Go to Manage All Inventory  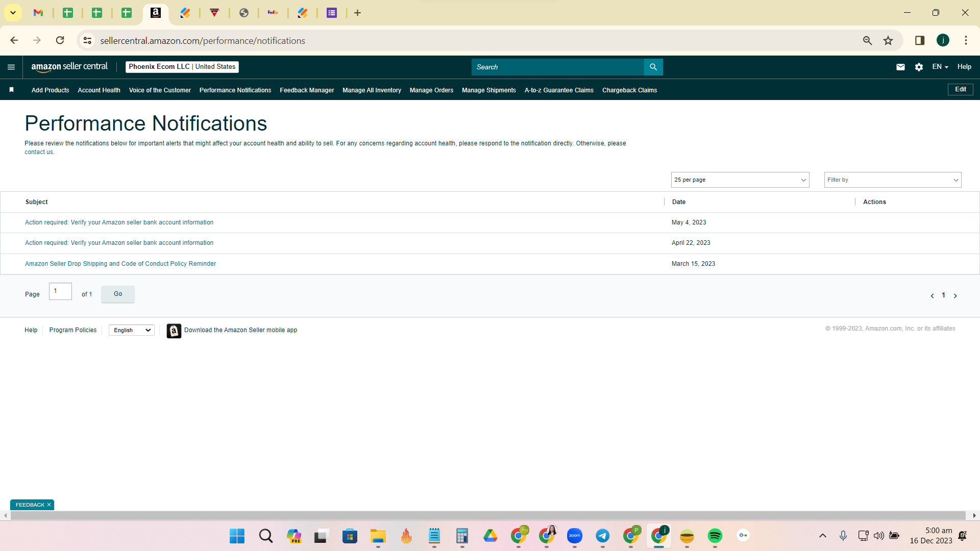pos(372,90)
